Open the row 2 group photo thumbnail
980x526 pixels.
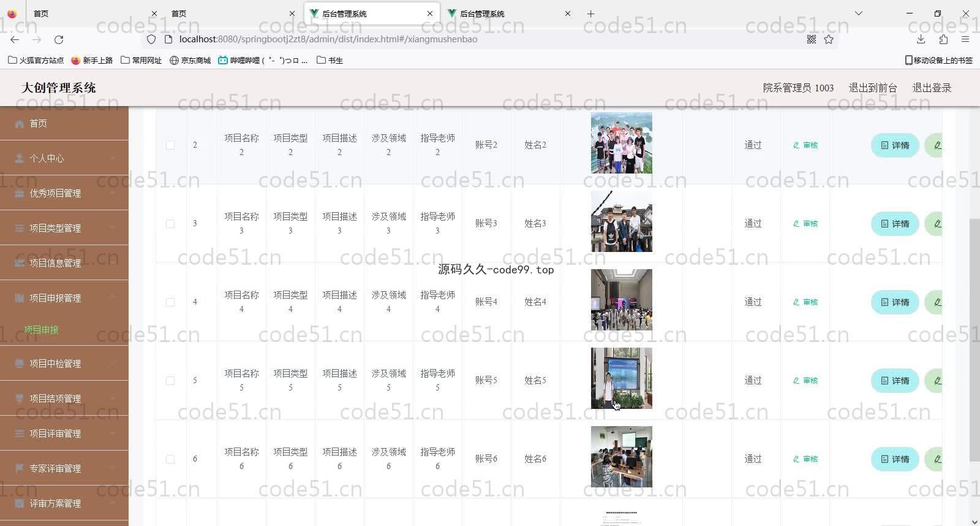(621, 143)
